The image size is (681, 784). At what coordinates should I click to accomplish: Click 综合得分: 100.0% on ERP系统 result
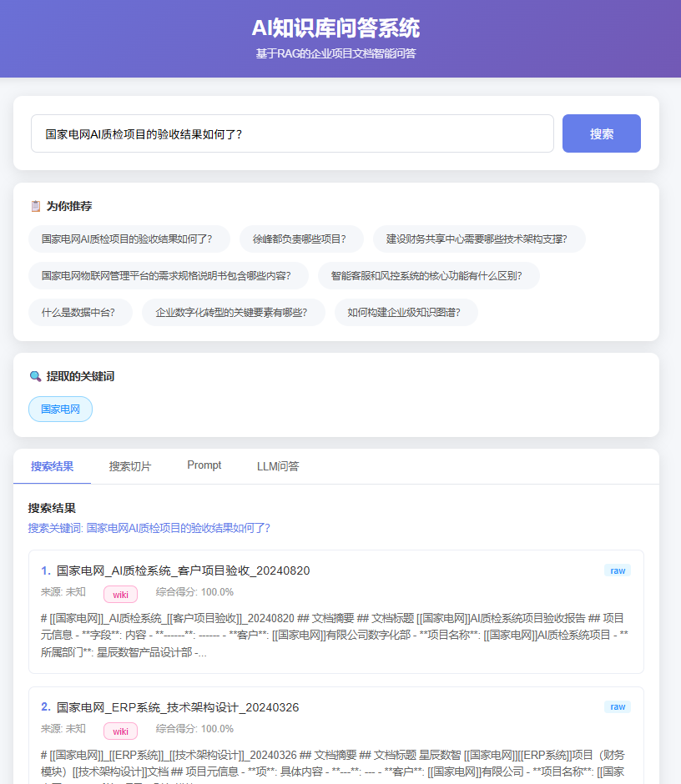point(194,728)
